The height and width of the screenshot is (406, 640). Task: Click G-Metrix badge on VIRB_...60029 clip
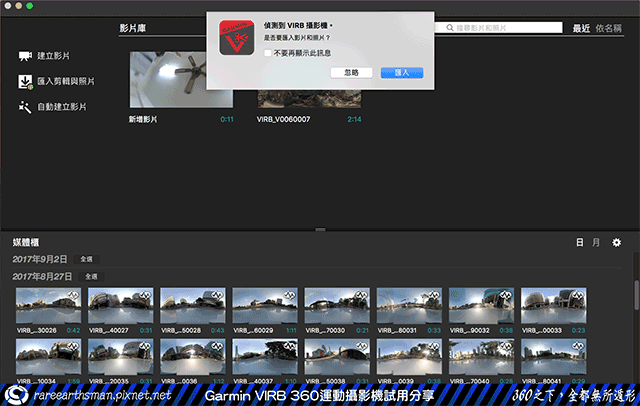(x=289, y=295)
